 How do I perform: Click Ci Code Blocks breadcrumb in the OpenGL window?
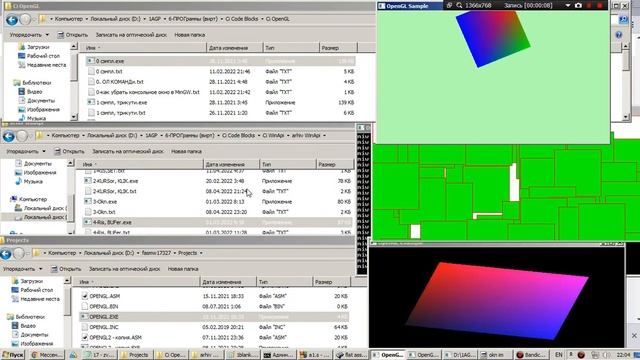tap(242, 19)
